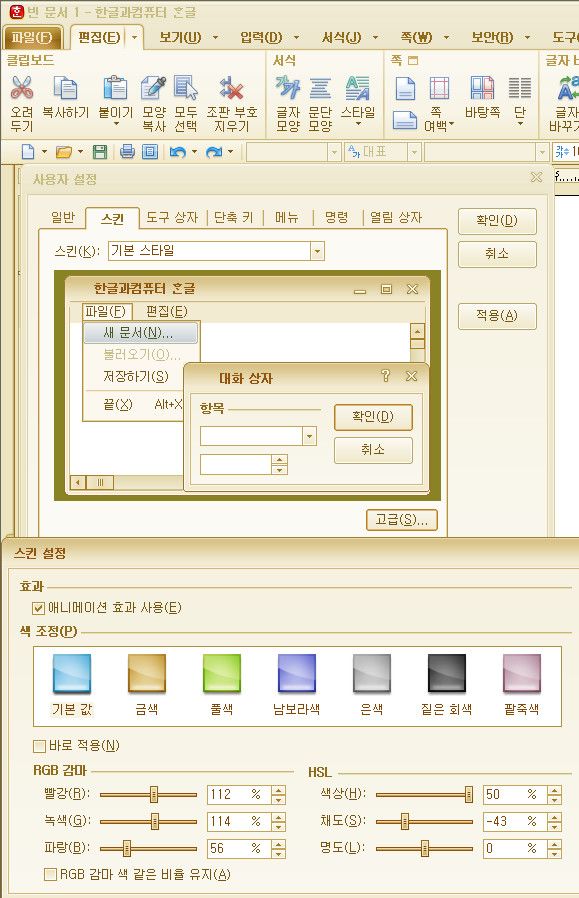Image resolution: width=579 pixels, height=898 pixels.
Task: Click the Style (스타일) icon
Action: [x=357, y=88]
